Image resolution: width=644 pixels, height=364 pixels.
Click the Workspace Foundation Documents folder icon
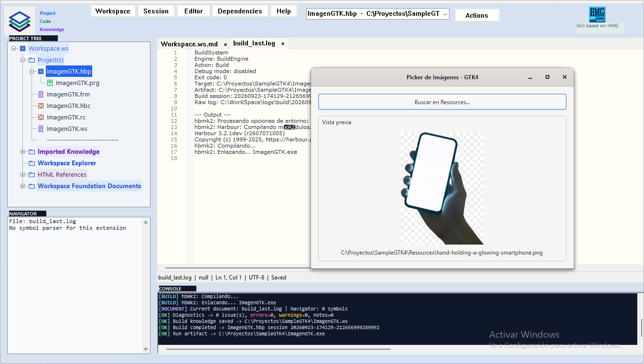tap(32, 186)
